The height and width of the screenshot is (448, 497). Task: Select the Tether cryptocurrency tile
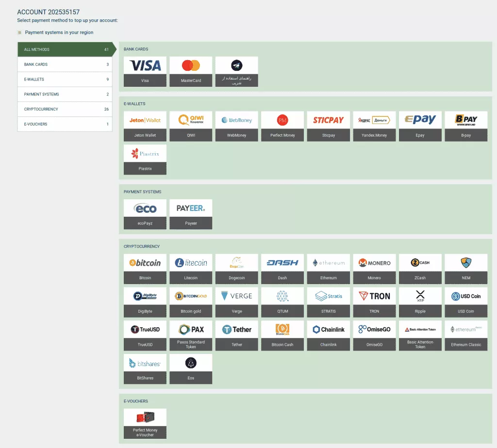click(x=236, y=335)
